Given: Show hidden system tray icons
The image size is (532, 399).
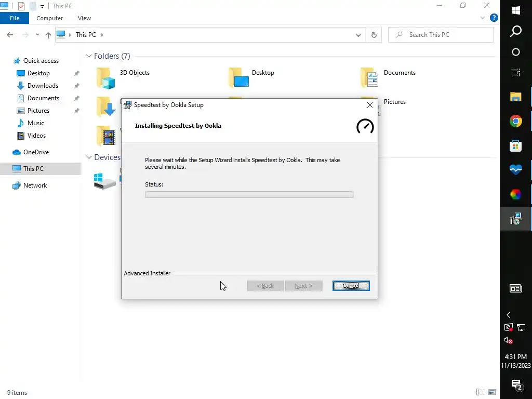Looking at the screenshot, I should click(x=509, y=315).
